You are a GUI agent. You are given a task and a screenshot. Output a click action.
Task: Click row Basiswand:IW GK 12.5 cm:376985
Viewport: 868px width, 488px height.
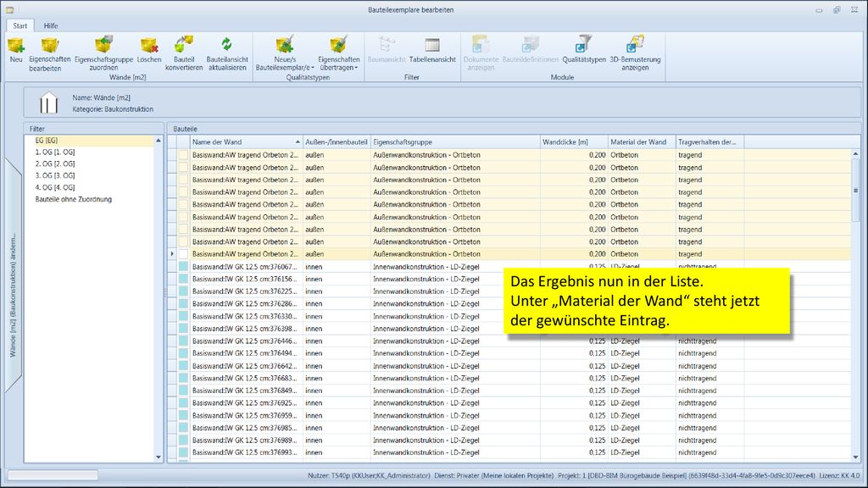509,428
